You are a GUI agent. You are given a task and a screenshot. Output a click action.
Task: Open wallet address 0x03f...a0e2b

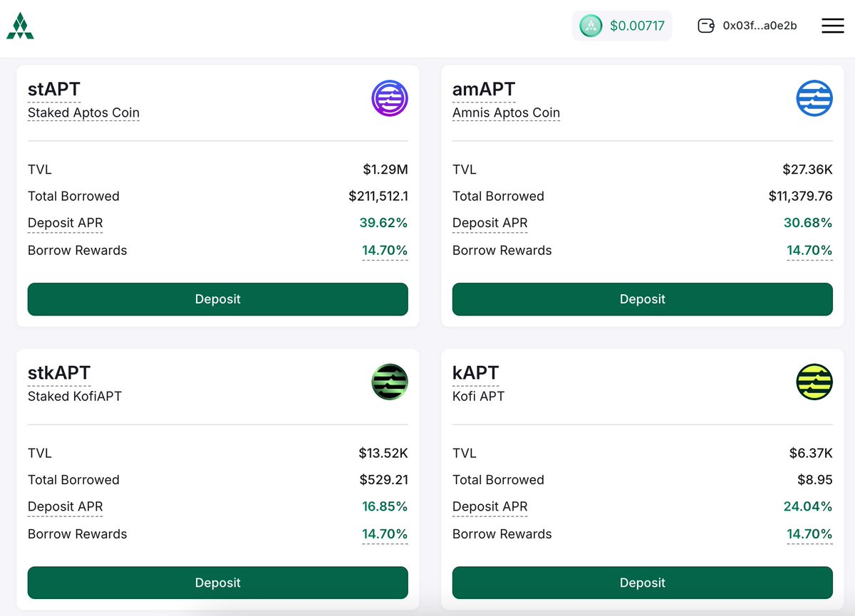760,26
